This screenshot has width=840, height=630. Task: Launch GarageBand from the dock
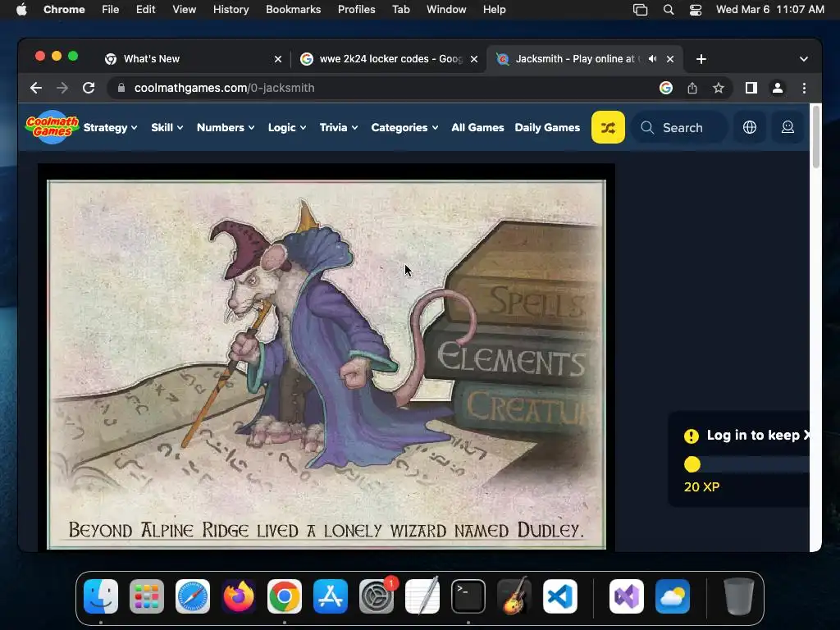click(514, 596)
